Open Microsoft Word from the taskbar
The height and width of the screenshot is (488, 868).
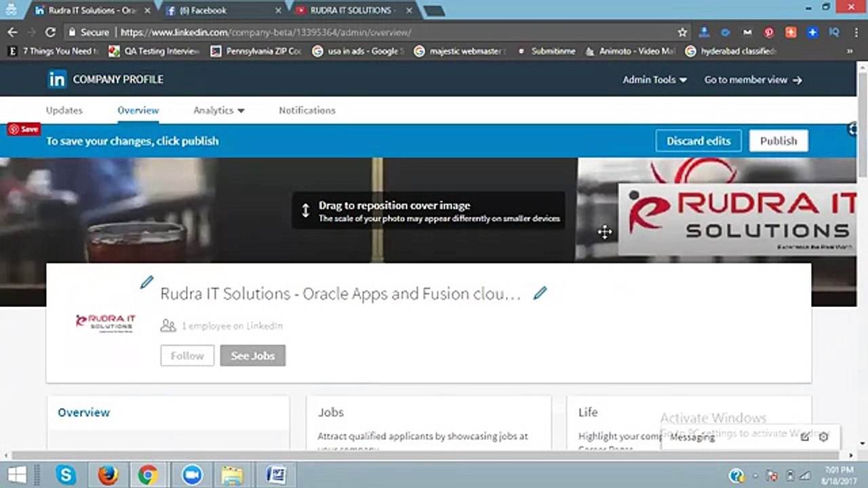pyautogui.click(x=275, y=474)
